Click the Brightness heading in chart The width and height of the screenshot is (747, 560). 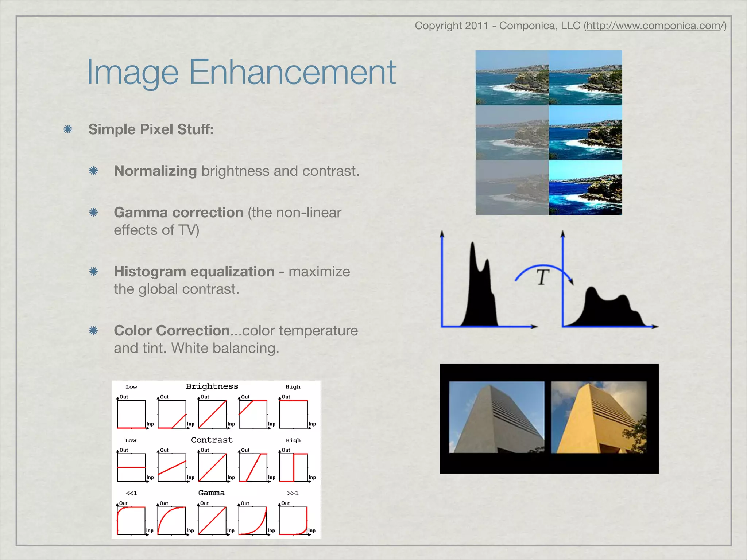point(212,386)
